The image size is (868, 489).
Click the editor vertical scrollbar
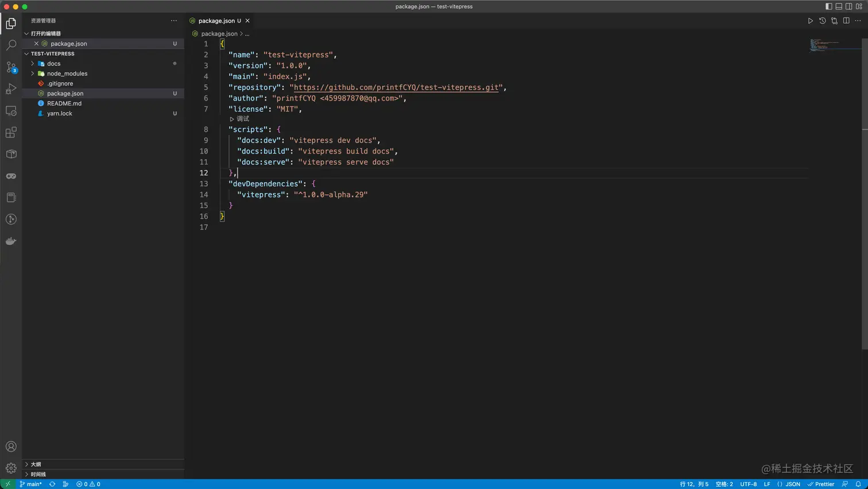pyautogui.click(x=865, y=194)
